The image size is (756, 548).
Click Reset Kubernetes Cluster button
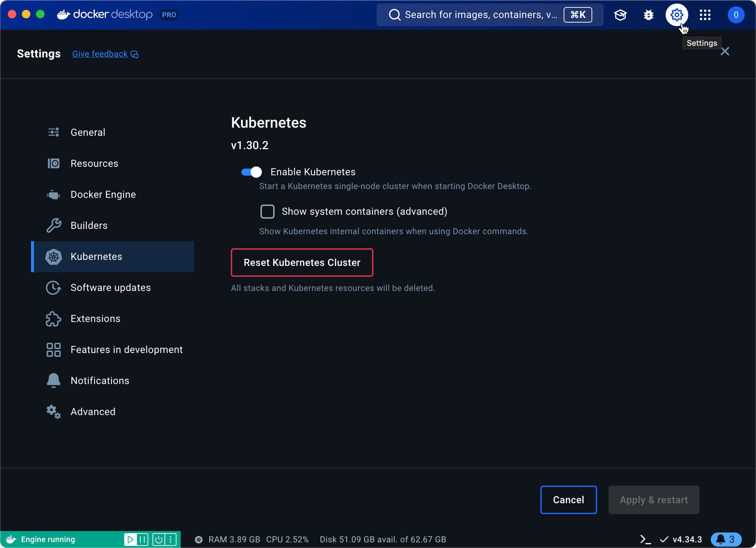pyautogui.click(x=302, y=262)
